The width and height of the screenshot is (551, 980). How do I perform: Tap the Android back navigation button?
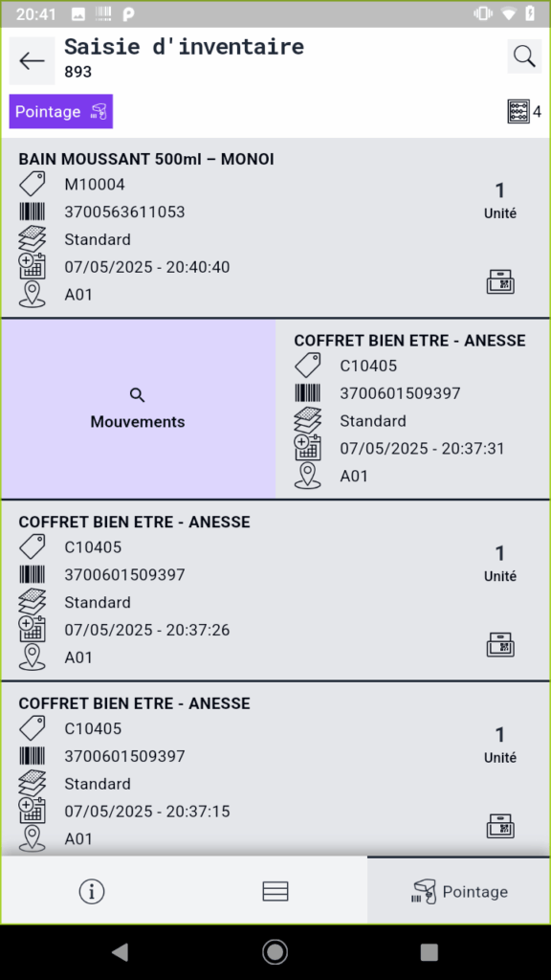point(120,952)
